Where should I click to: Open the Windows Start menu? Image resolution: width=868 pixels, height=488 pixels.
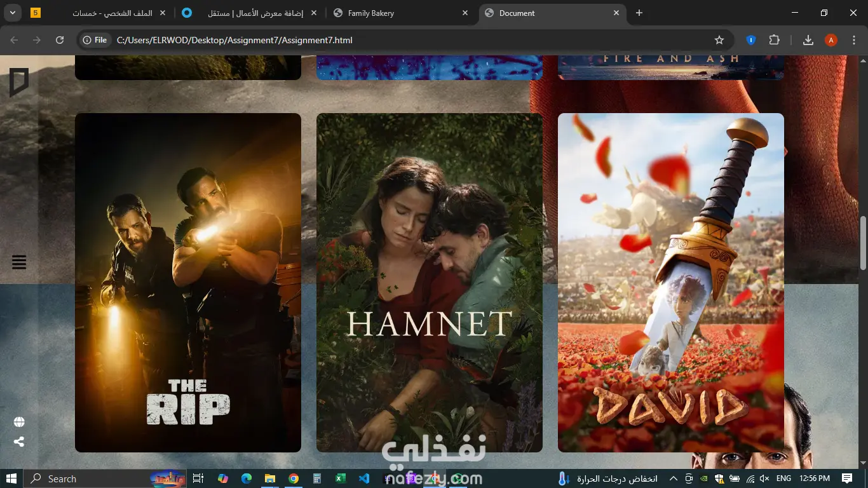click(x=11, y=478)
